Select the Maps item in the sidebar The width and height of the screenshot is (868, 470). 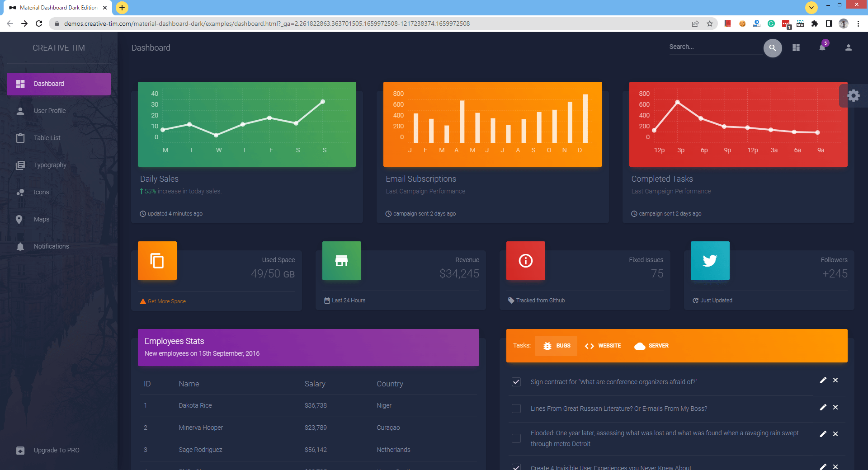point(42,219)
